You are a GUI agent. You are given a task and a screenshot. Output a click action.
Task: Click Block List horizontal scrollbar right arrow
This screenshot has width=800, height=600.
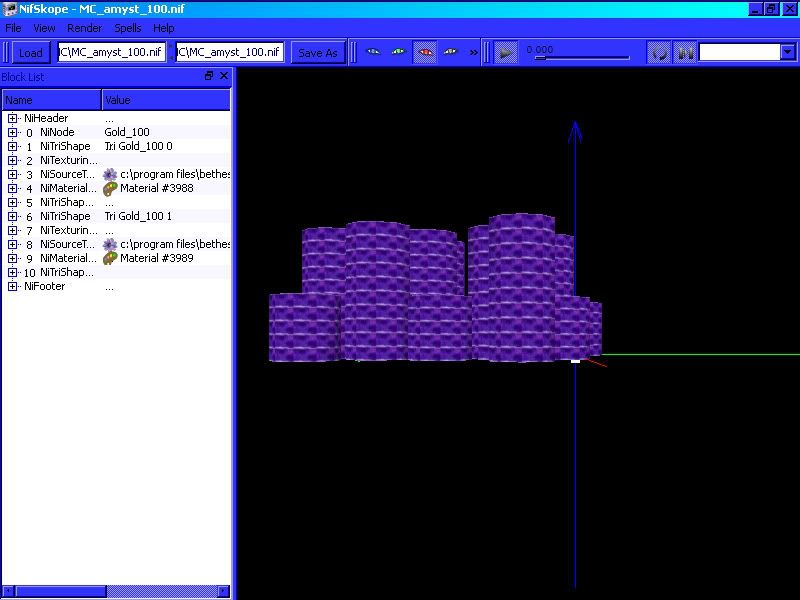pos(224,591)
